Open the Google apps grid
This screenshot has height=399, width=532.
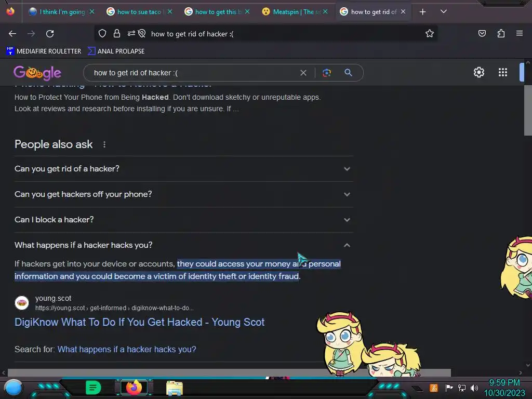pyautogui.click(x=503, y=72)
